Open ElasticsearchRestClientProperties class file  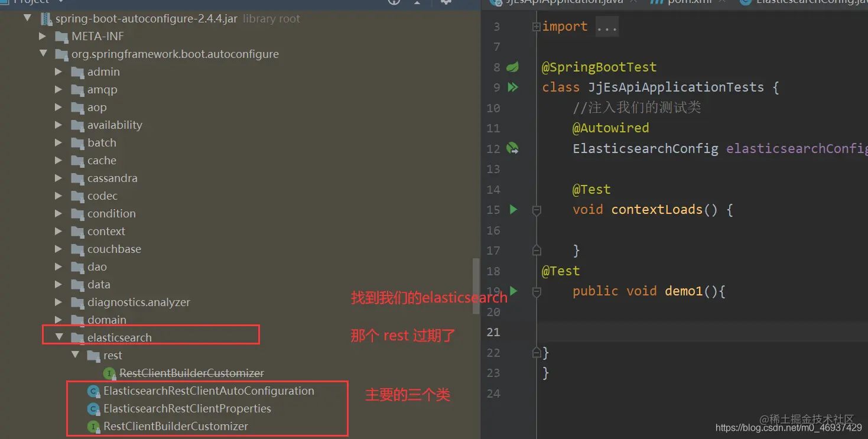[x=187, y=408]
